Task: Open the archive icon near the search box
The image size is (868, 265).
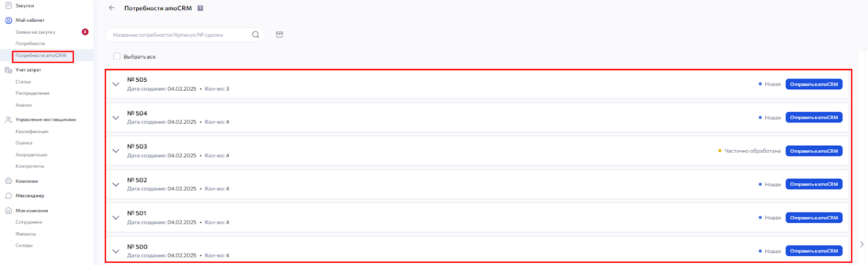Action: coord(279,35)
